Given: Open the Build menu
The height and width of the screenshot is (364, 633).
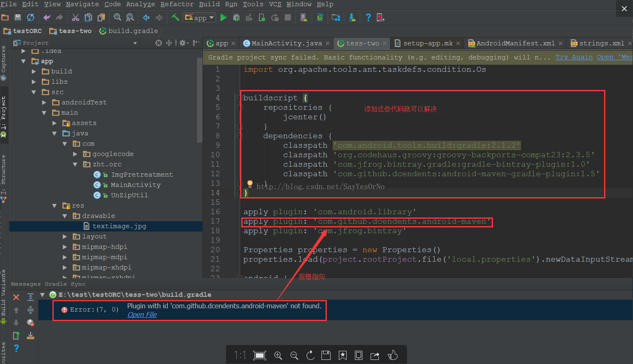Looking at the screenshot, I should (x=209, y=4).
